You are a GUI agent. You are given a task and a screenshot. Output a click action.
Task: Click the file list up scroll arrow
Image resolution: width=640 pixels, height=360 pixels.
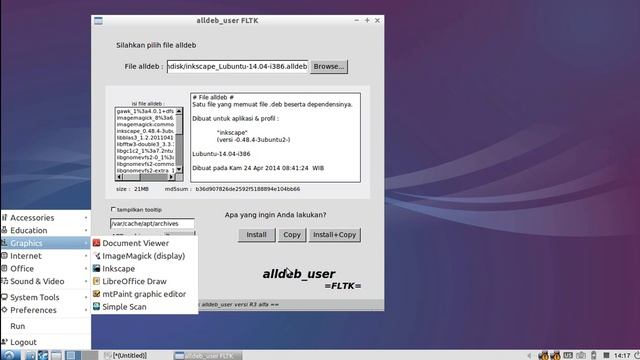click(x=179, y=111)
